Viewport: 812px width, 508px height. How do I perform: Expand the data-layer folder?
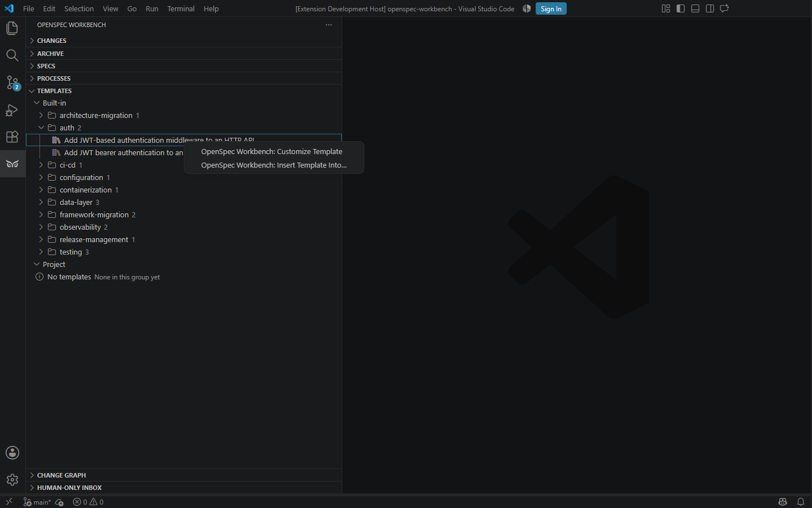(x=184, y=202)
